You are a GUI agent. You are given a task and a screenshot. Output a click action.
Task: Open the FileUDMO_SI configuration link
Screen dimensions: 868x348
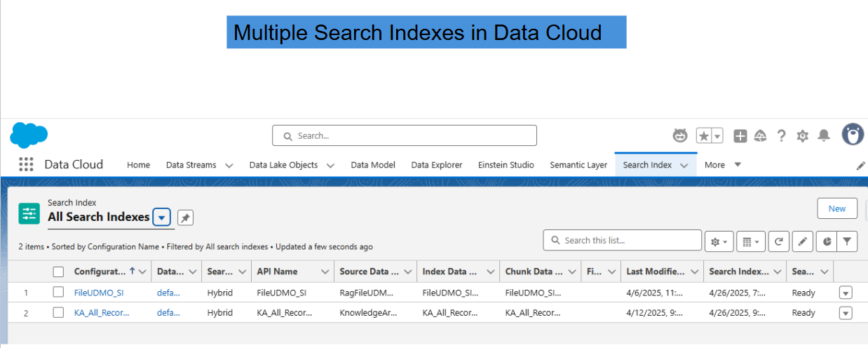(99, 293)
